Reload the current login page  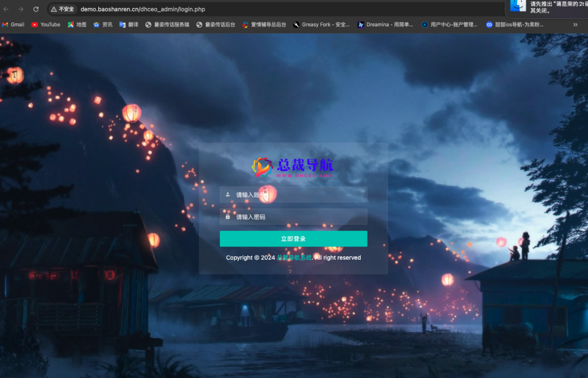(36, 9)
